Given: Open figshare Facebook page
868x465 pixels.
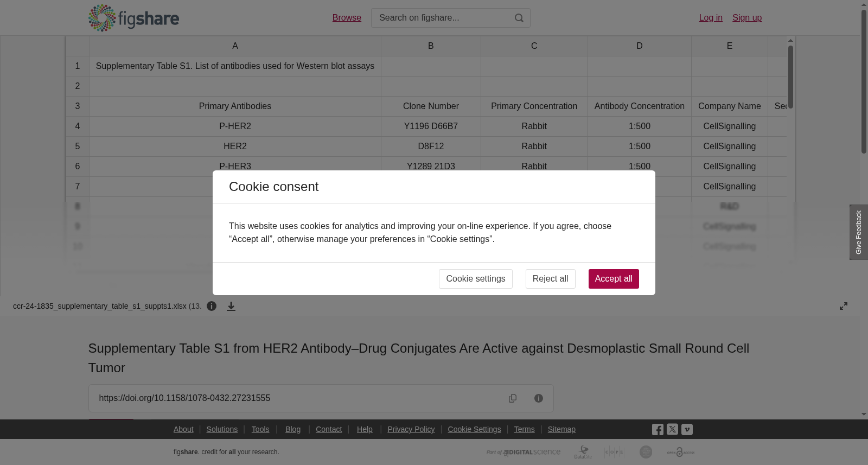Looking at the screenshot, I should coord(658,430).
